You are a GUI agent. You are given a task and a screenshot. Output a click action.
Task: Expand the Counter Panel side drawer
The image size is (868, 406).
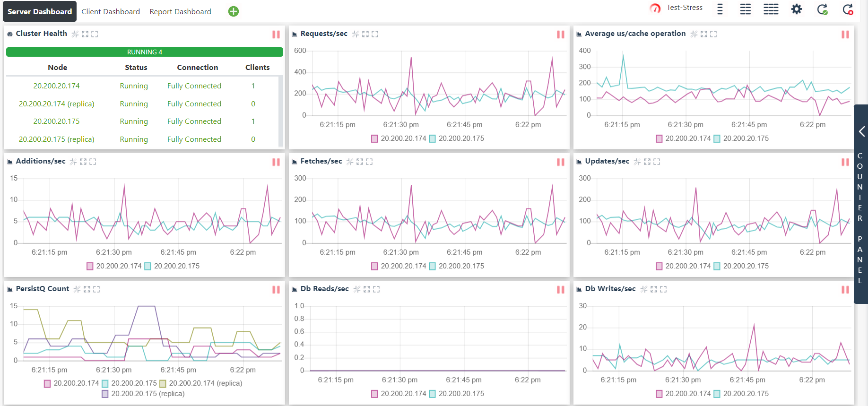tap(861, 204)
